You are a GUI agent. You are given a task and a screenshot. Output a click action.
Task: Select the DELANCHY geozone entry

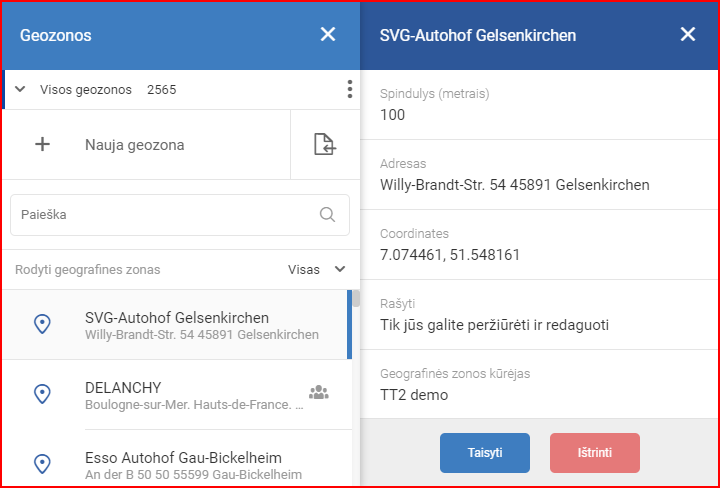[177, 394]
